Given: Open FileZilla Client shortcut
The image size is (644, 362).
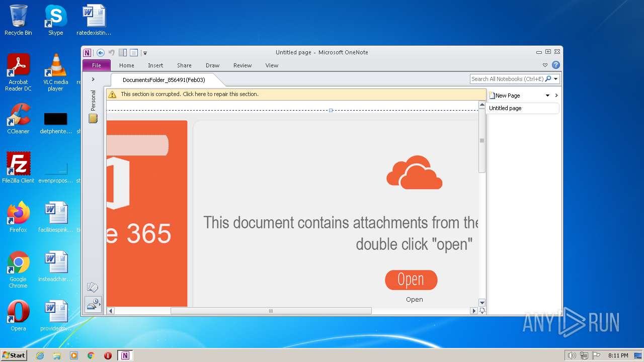Looking at the screenshot, I should pyautogui.click(x=18, y=167).
